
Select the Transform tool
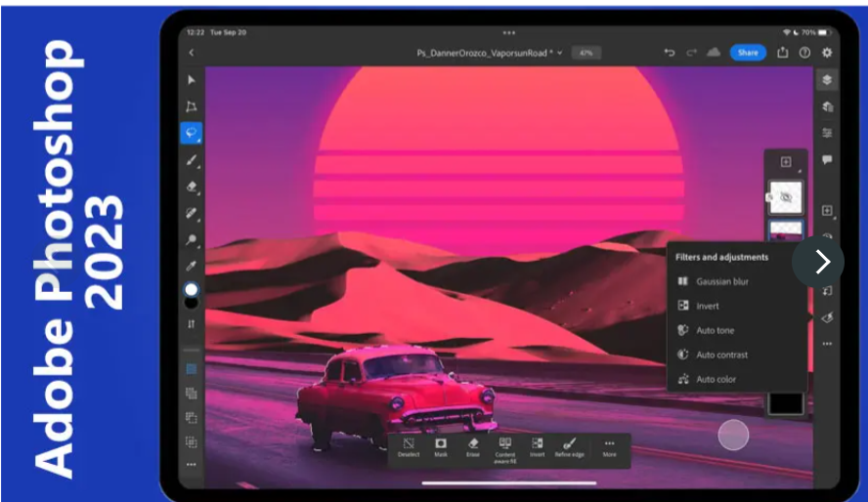coord(192,106)
